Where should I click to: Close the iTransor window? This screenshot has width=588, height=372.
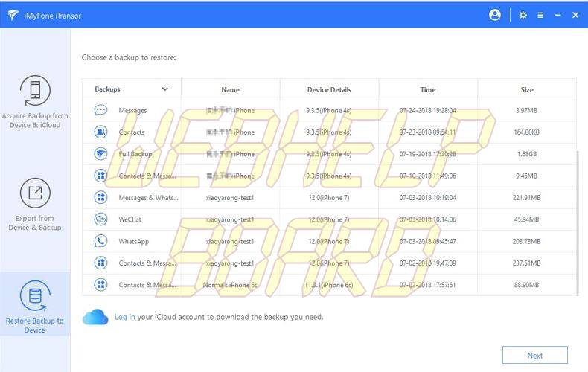(575, 16)
